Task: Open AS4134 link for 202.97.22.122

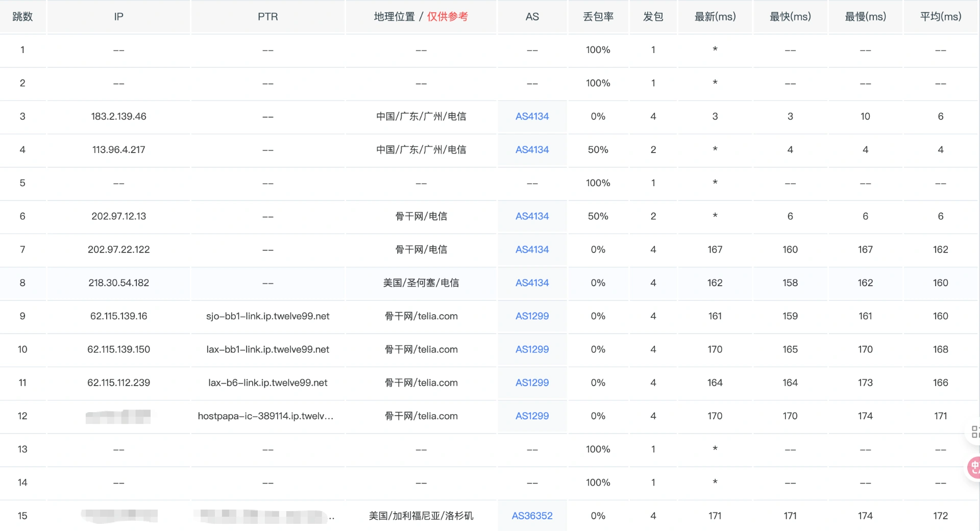Action: point(532,249)
